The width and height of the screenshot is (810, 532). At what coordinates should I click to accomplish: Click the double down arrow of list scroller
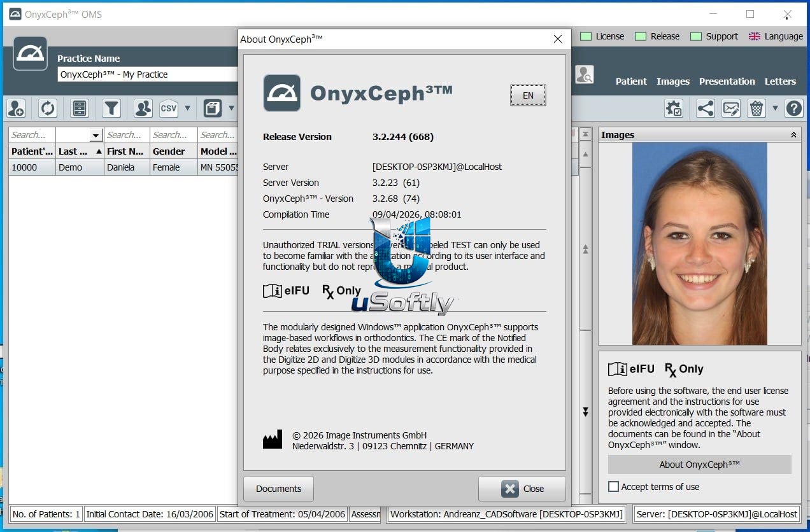coord(585,412)
